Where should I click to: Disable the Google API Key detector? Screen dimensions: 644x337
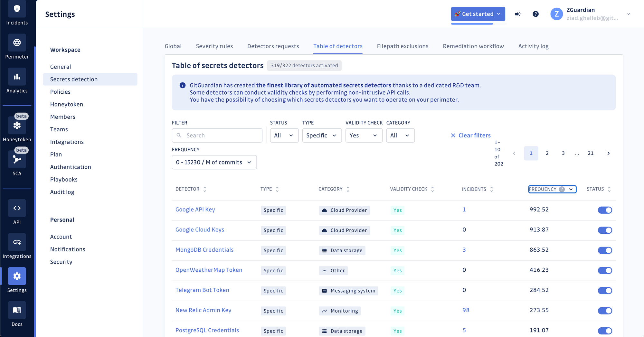tap(605, 210)
